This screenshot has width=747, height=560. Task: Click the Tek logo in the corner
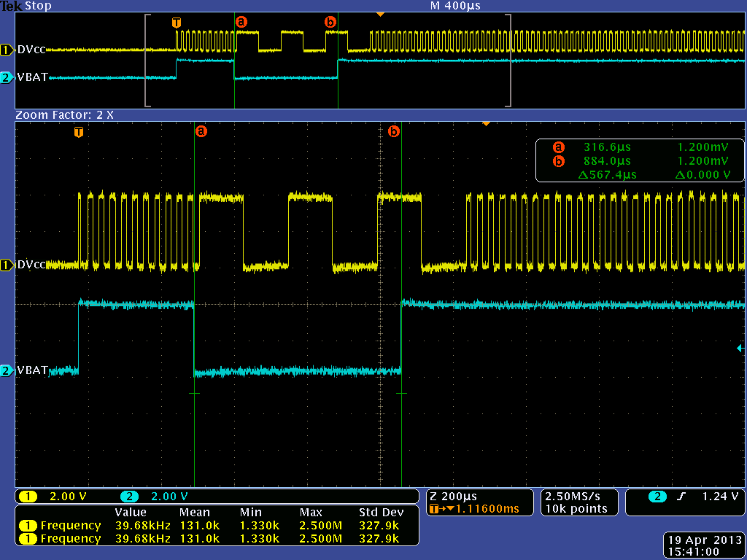pyautogui.click(x=12, y=6)
